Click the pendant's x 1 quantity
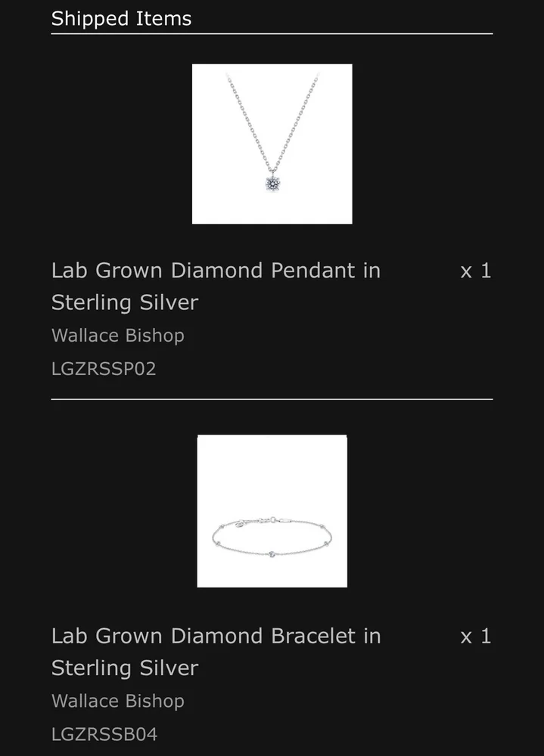The image size is (544, 756). pos(476,271)
